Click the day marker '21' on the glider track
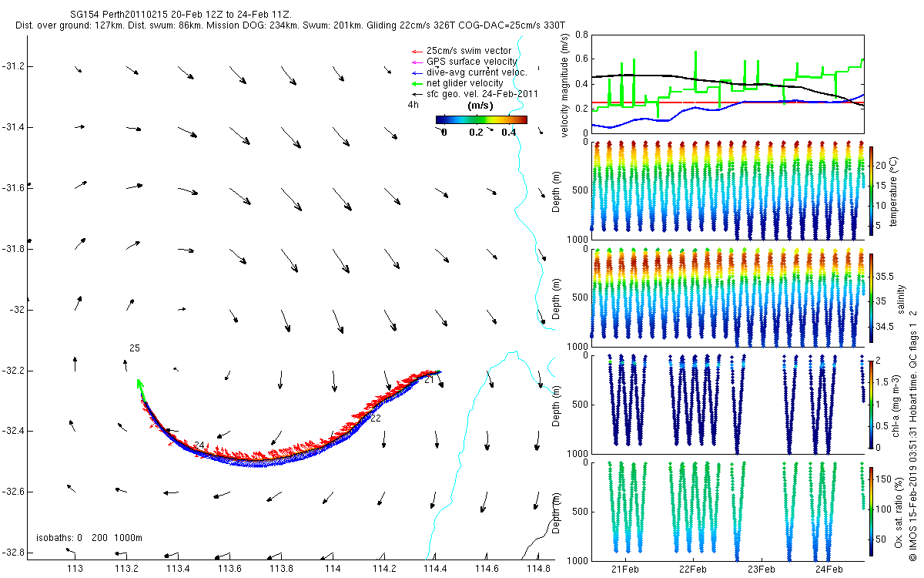Screen dimensions: 924x578 click(429, 380)
